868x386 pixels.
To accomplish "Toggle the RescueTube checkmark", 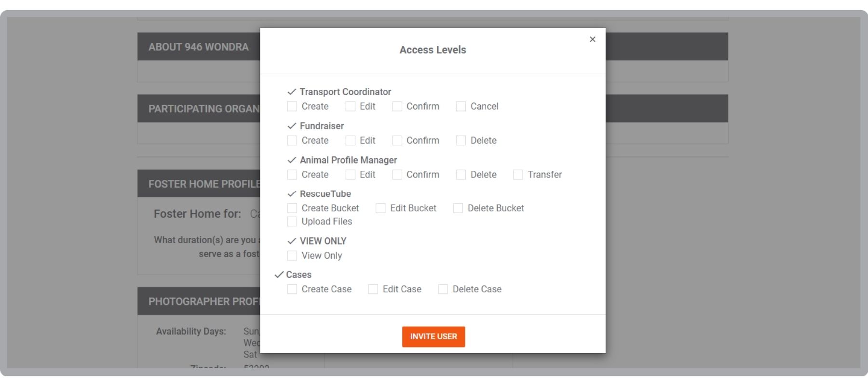I will [292, 194].
